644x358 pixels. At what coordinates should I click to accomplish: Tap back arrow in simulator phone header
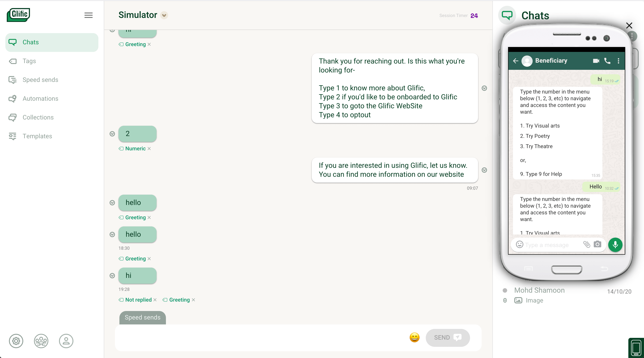(515, 61)
